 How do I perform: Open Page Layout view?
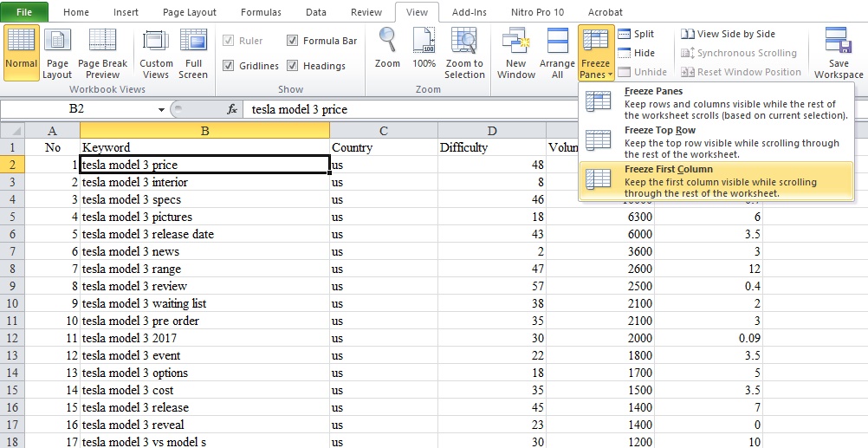coord(57,54)
